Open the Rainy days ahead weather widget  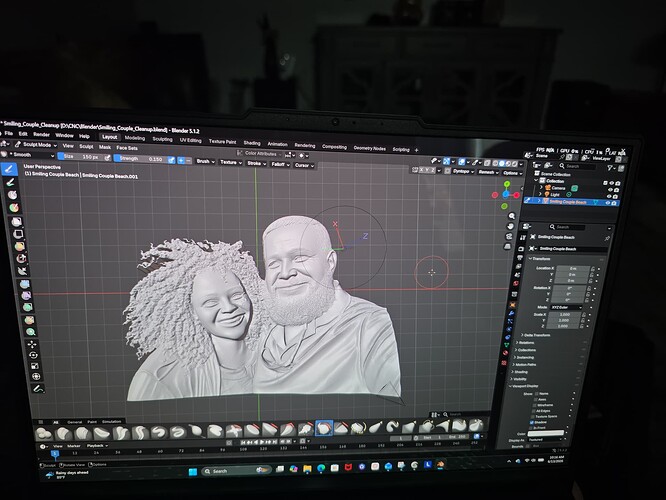[67, 475]
